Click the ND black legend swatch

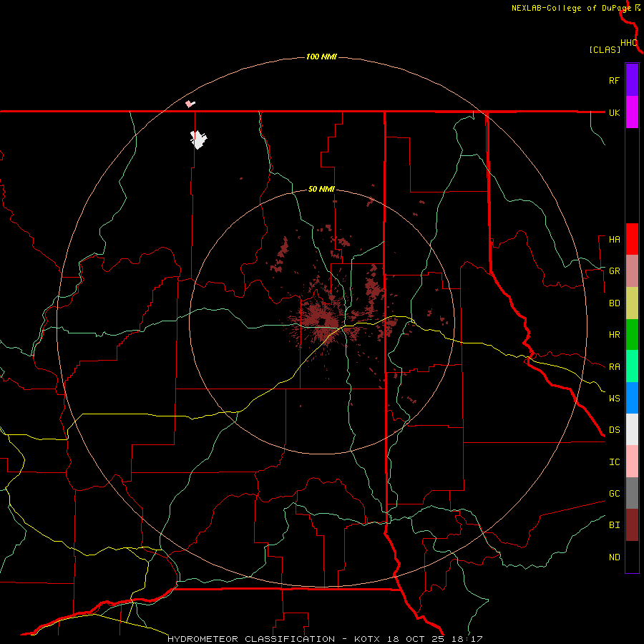coord(632,557)
